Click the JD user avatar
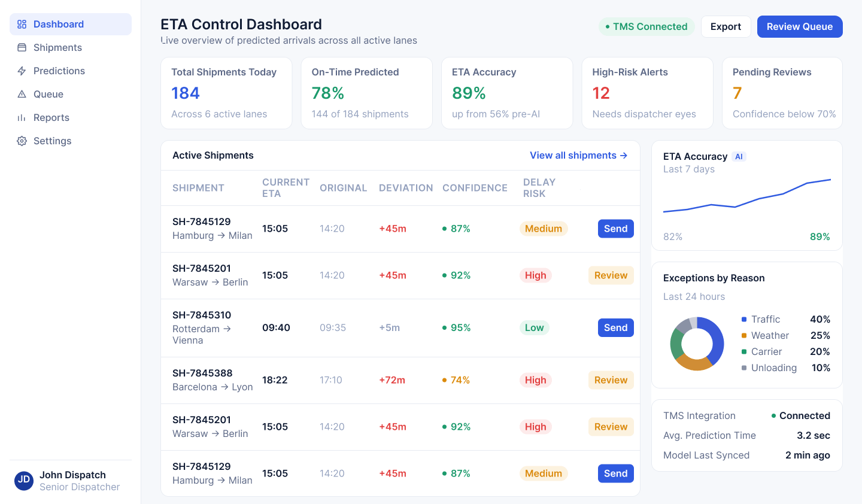 [24, 481]
